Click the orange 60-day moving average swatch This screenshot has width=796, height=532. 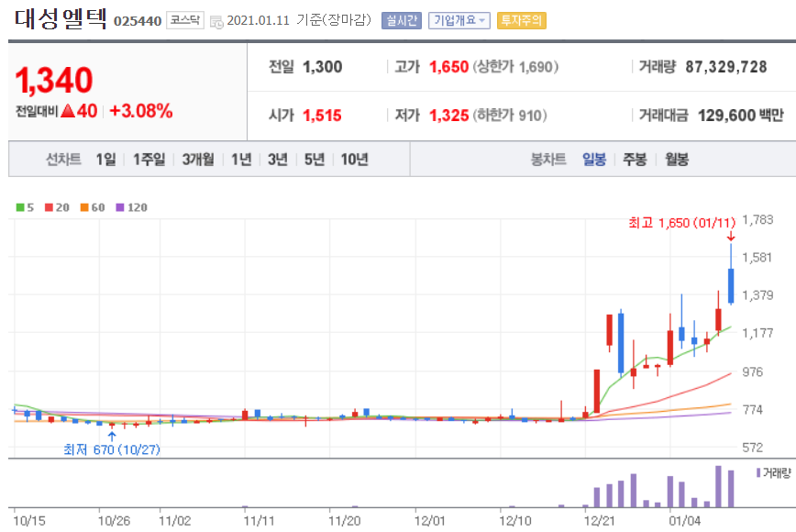point(84,207)
